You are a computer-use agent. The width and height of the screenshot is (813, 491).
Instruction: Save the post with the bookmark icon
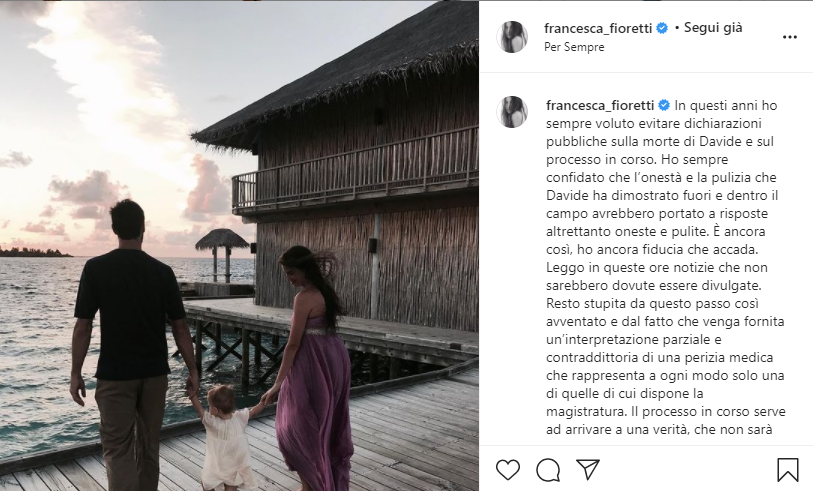click(x=787, y=469)
